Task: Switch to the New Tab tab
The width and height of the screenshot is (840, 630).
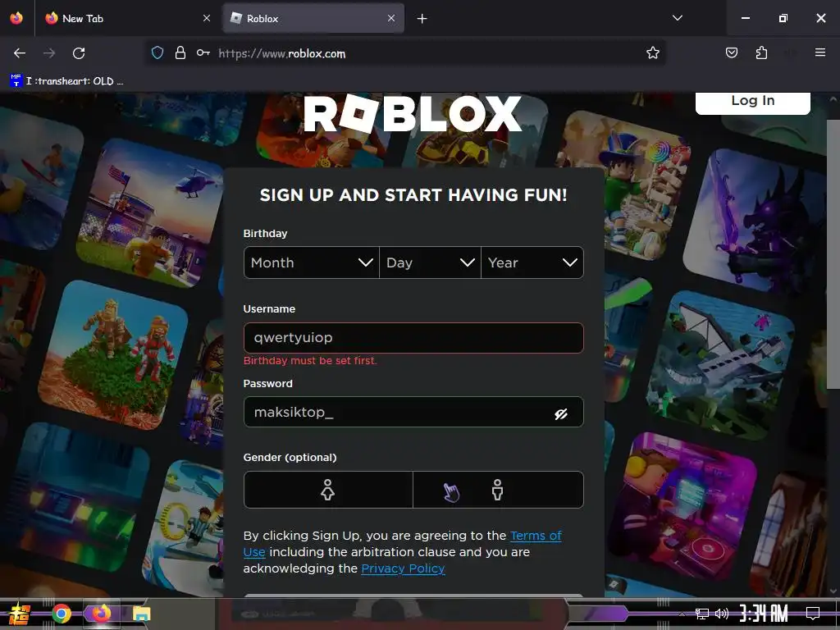Action: [127, 18]
